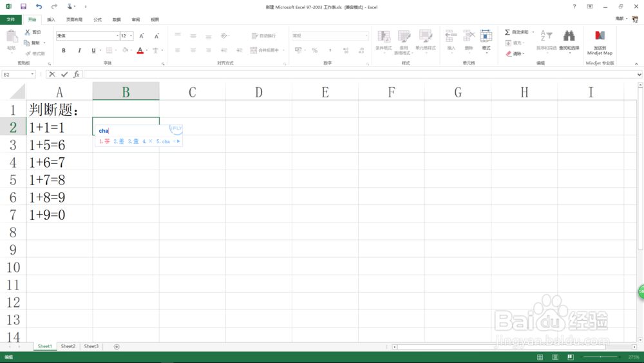This screenshot has height=363, width=644.
Task: Click inside the formula bar input
Action: [x=360, y=74]
